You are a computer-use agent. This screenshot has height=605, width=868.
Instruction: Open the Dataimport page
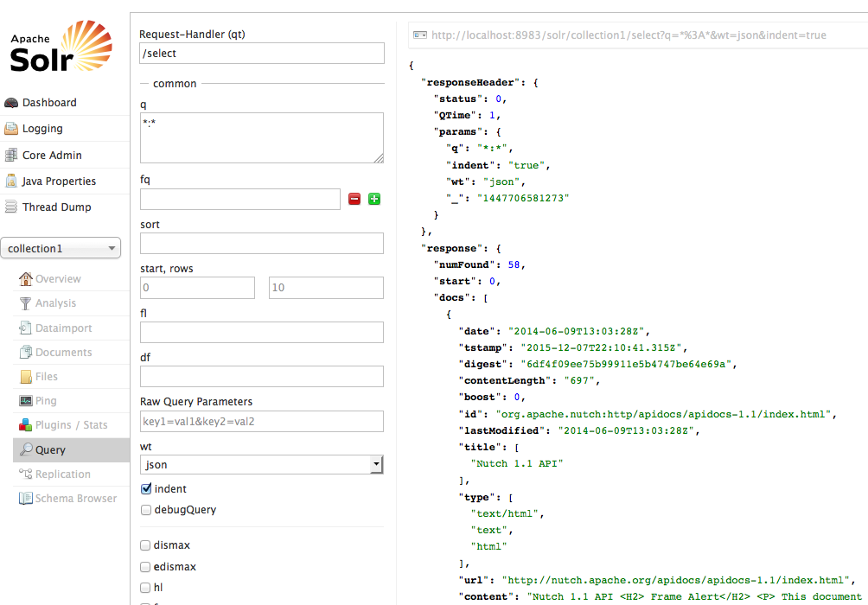pyautogui.click(x=64, y=328)
